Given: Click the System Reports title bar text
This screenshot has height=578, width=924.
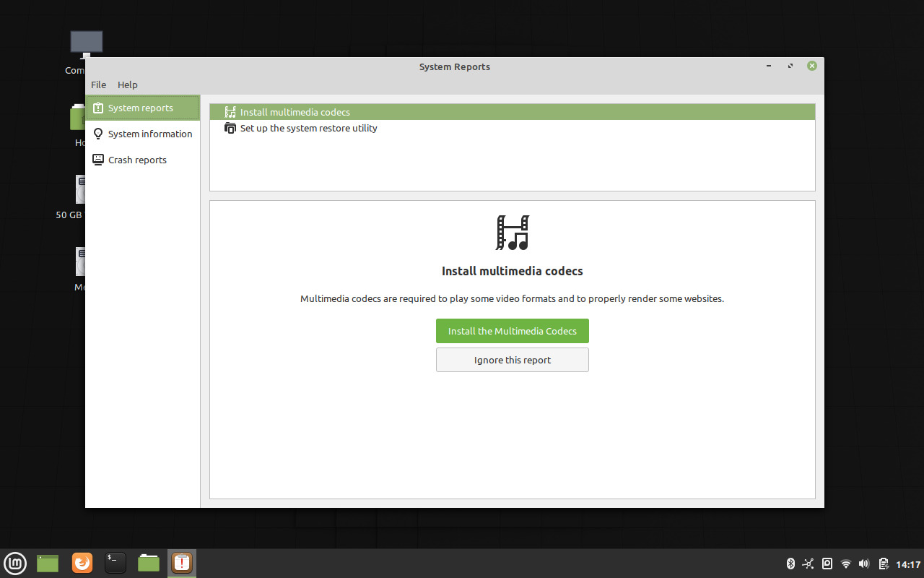Looking at the screenshot, I should (455, 66).
